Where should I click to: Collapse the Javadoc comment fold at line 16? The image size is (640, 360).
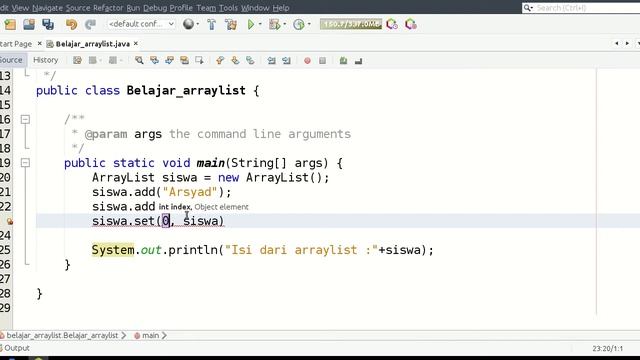25,119
